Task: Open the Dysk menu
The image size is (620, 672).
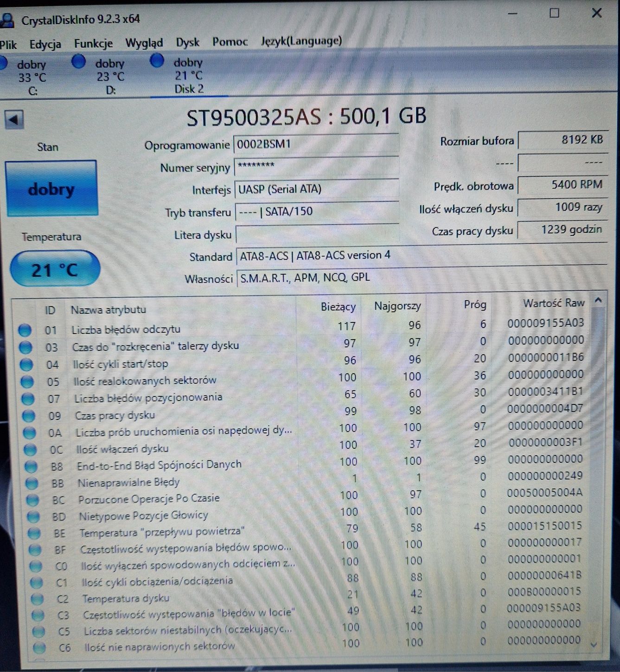Action: pos(187,42)
